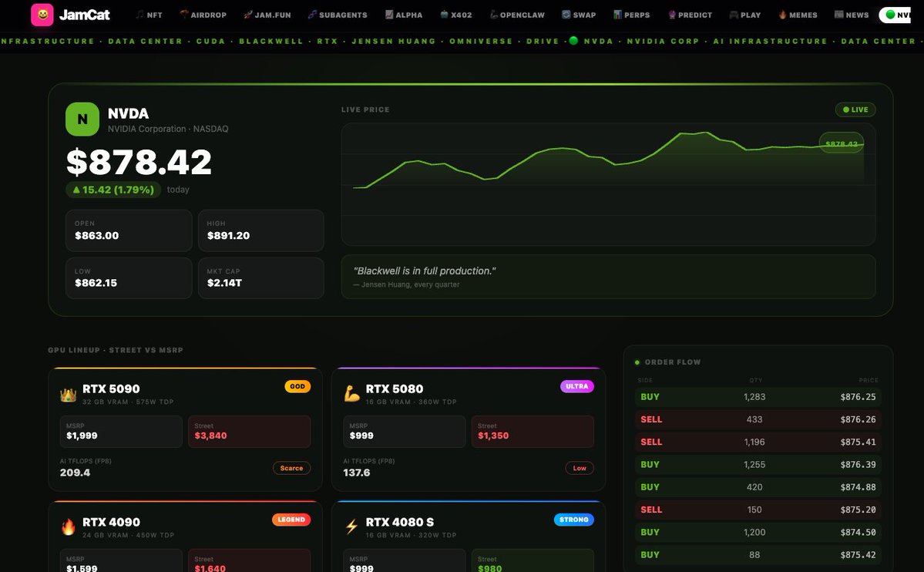Open the PERPS nav item
Viewport: 924px width, 572px height.
(631, 15)
